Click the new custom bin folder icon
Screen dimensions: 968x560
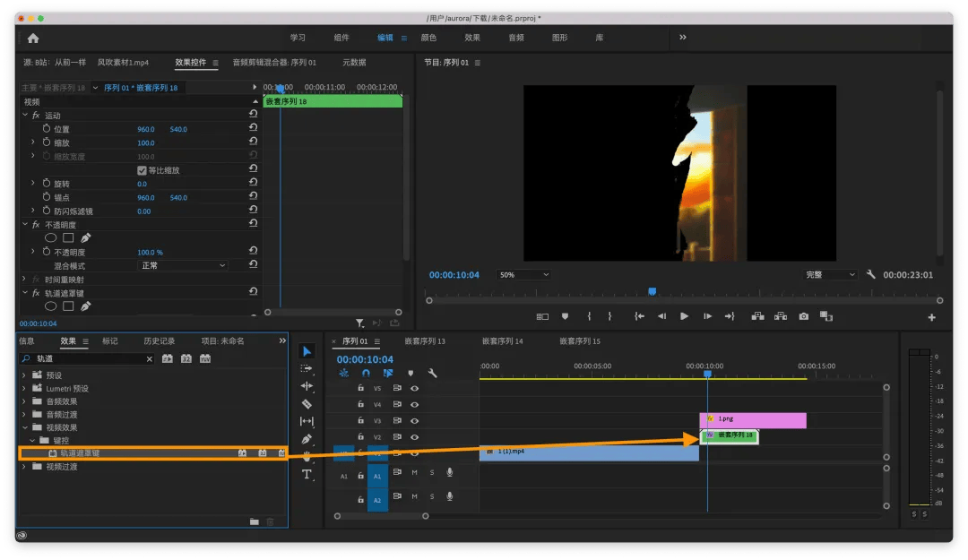(x=255, y=521)
